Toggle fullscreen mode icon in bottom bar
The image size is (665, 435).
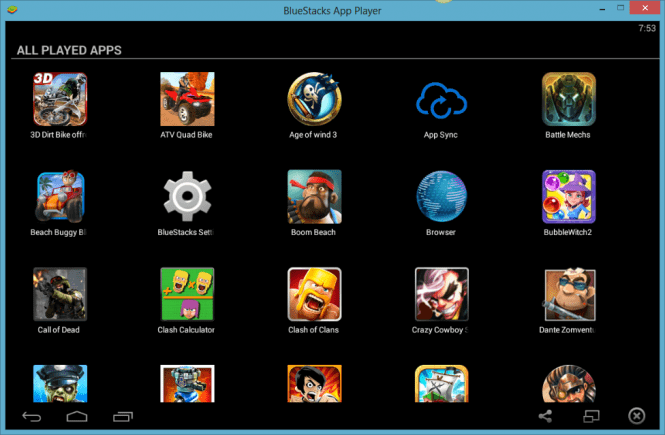pos(591,416)
